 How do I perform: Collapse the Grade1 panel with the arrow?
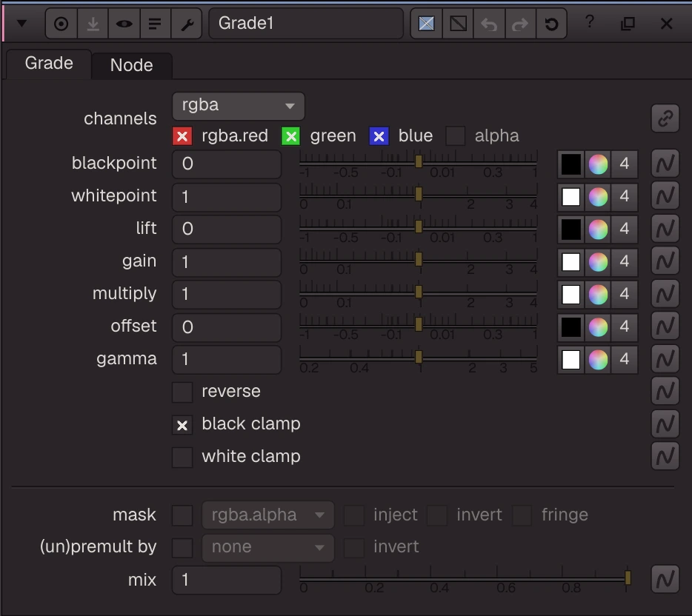tap(21, 24)
